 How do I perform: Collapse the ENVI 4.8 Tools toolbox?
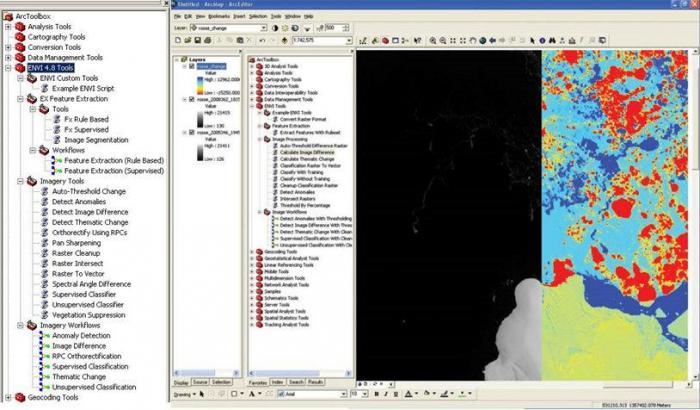click(x=8, y=67)
